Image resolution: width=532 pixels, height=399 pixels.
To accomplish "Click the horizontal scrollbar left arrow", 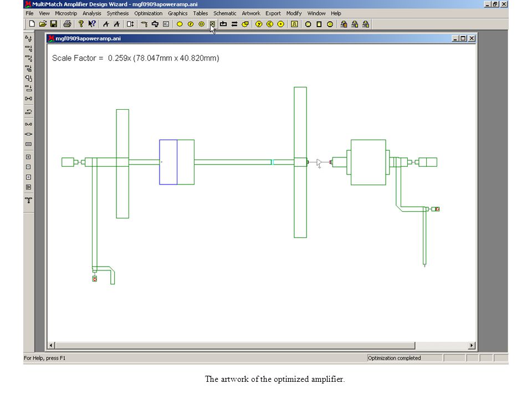I will pos(51,345).
